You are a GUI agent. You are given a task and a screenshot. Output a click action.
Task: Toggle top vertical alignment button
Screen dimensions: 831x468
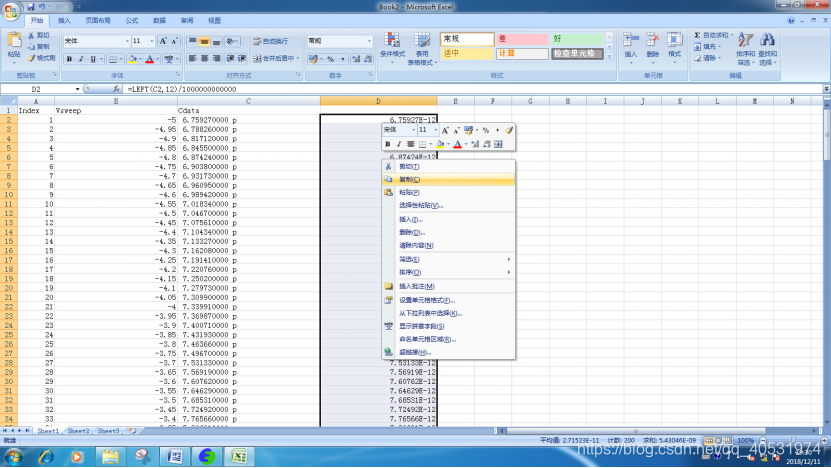(193, 41)
